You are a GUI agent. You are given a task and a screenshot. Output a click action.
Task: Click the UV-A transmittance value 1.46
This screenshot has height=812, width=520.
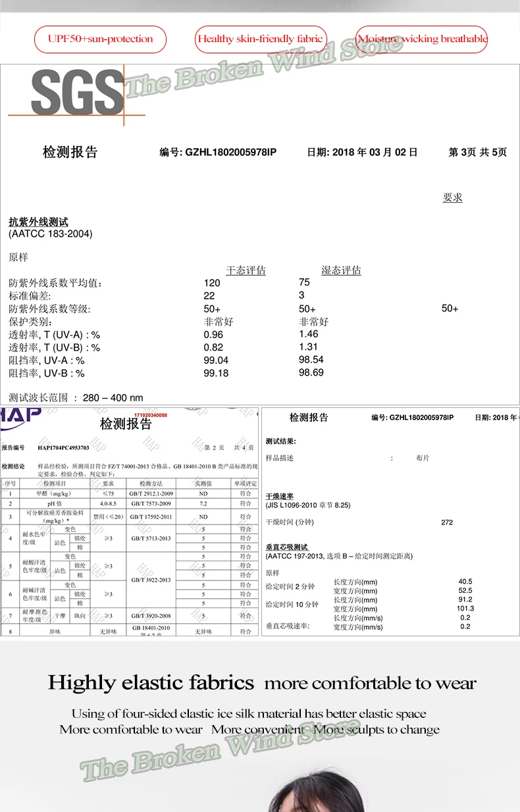point(309,334)
